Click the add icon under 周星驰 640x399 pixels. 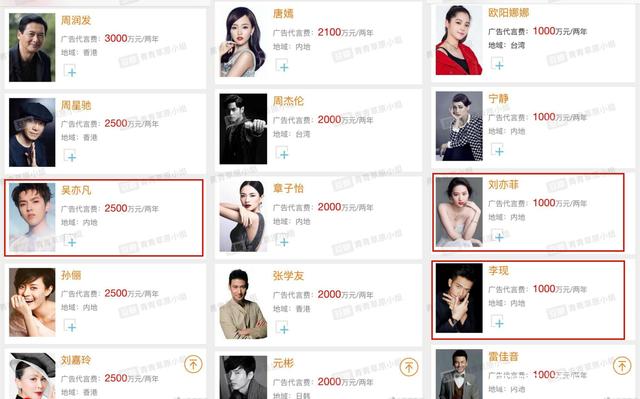(70, 156)
